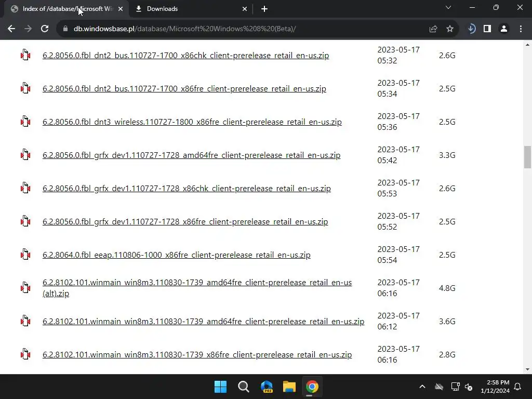Click the OneDrive cloud tray icon

click(439, 387)
